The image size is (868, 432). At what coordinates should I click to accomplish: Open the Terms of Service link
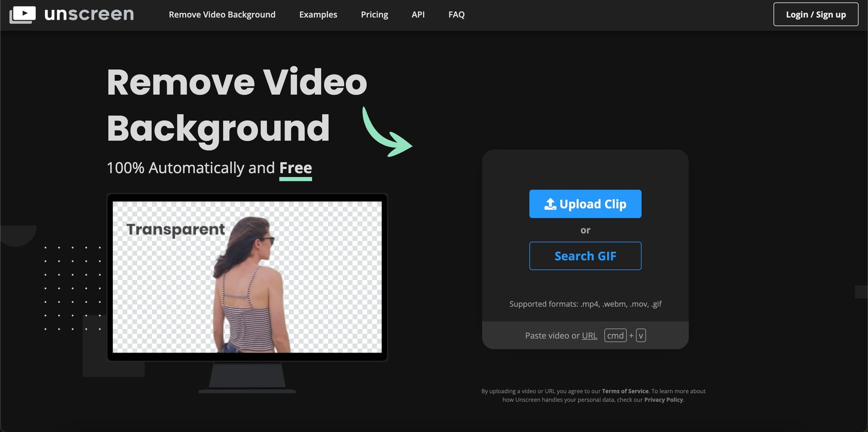coord(625,391)
